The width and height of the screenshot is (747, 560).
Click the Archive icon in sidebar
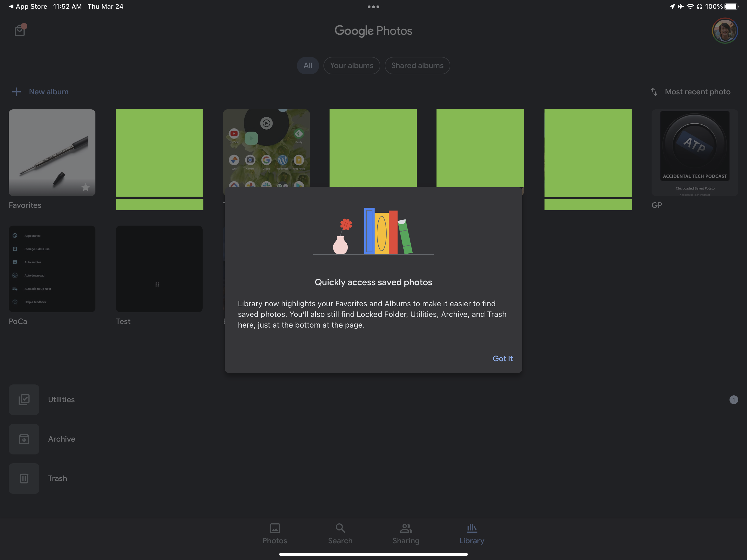[x=24, y=439]
